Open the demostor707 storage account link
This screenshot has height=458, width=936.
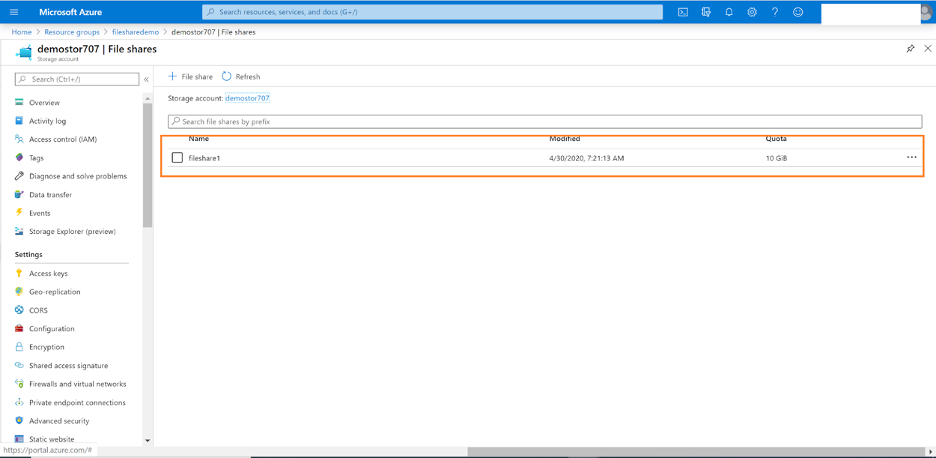247,98
